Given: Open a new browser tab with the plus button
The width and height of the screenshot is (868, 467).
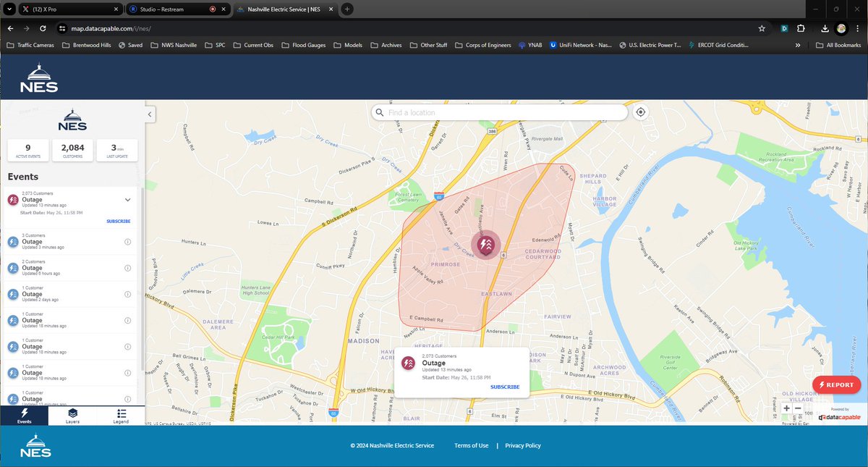Looking at the screenshot, I should (x=347, y=9).
